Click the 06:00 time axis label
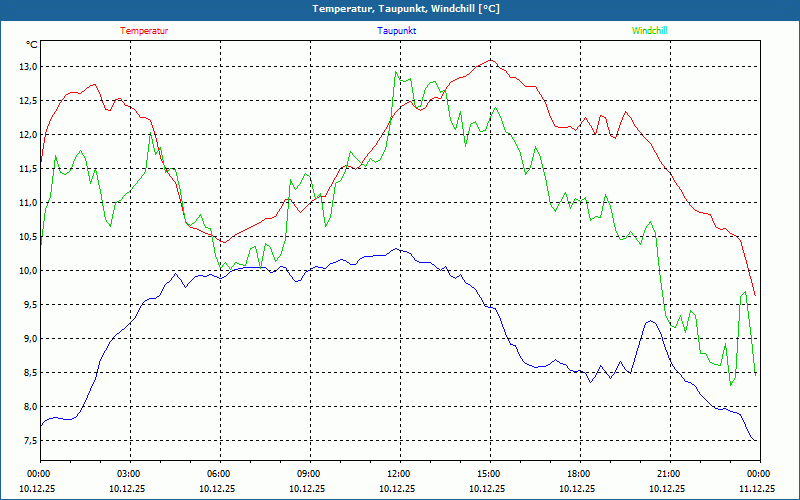 click(x=219, y=474)
